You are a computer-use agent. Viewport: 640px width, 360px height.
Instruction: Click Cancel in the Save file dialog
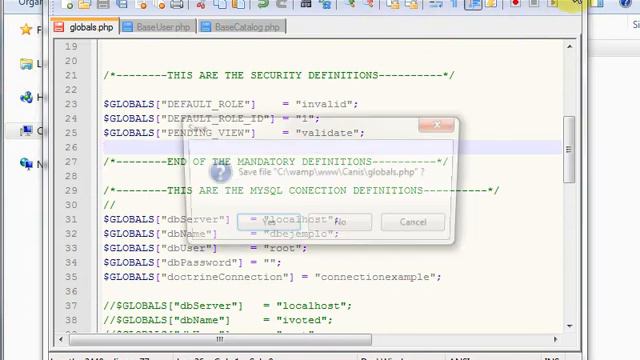[413, 222]
